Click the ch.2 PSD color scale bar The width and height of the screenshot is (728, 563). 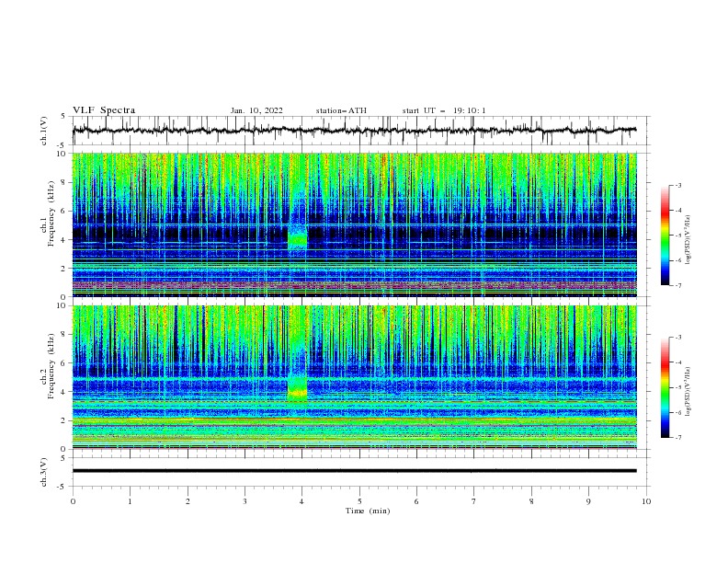[665, 387]
